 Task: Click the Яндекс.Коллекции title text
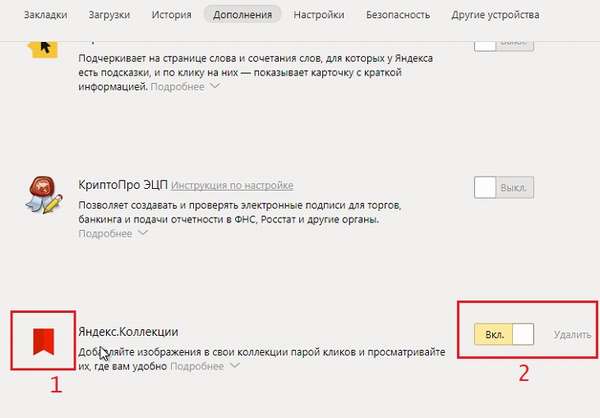pyautogui.click(x=128, y=331)
